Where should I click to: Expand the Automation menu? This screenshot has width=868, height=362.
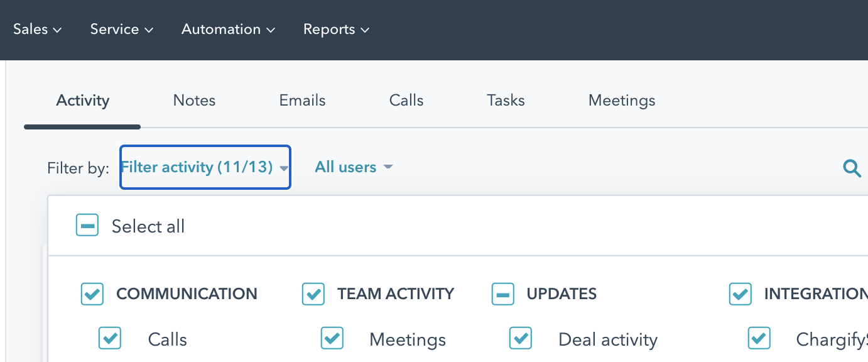click(x=229, y=30)
